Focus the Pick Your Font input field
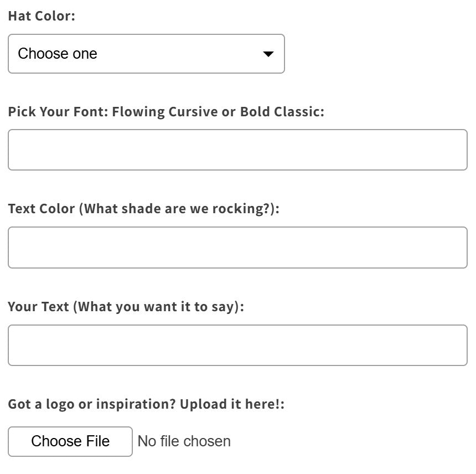 tap(237, 150)
